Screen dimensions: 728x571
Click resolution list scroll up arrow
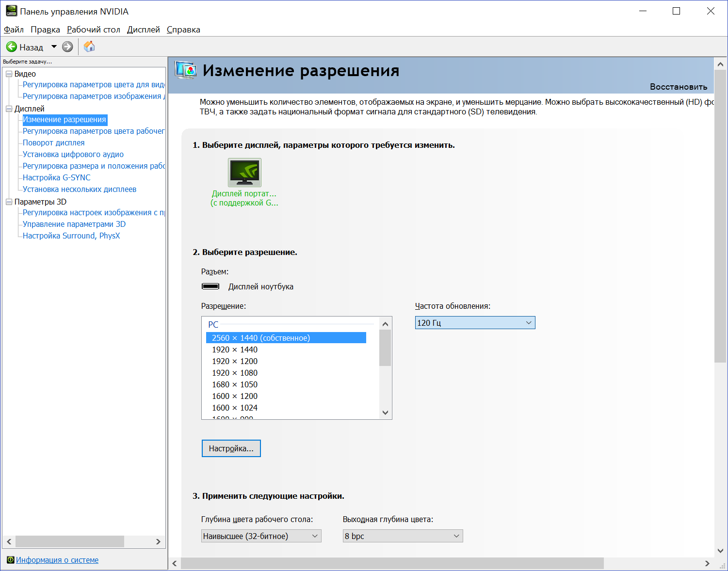coord(385,324)
